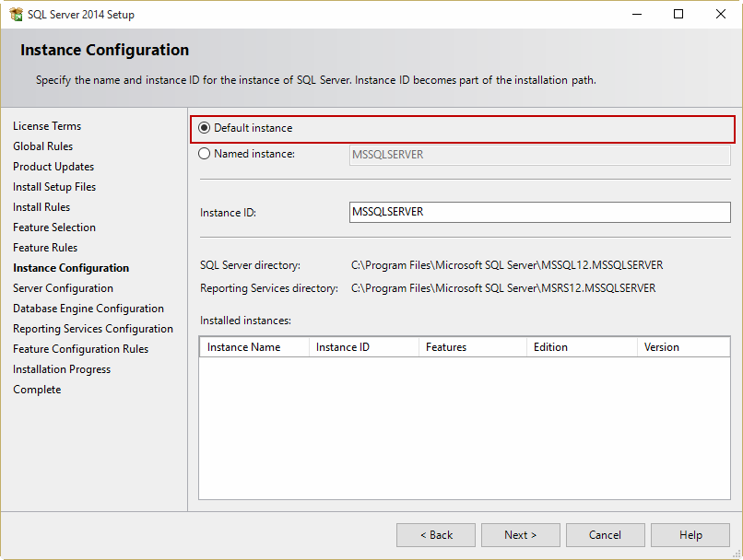The width and height of the screenshot is (743, 560).
Task: Click the SQL Server Setup title bar icon
Action: click(16, 15)
